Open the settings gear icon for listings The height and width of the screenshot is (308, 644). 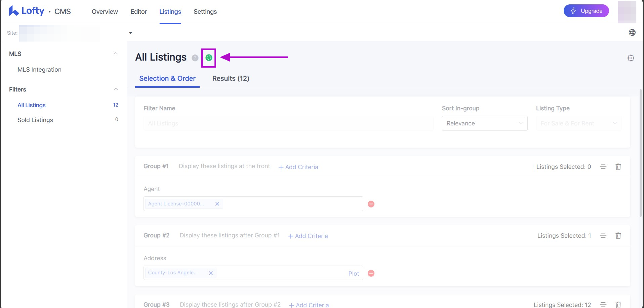coord(631,58)
